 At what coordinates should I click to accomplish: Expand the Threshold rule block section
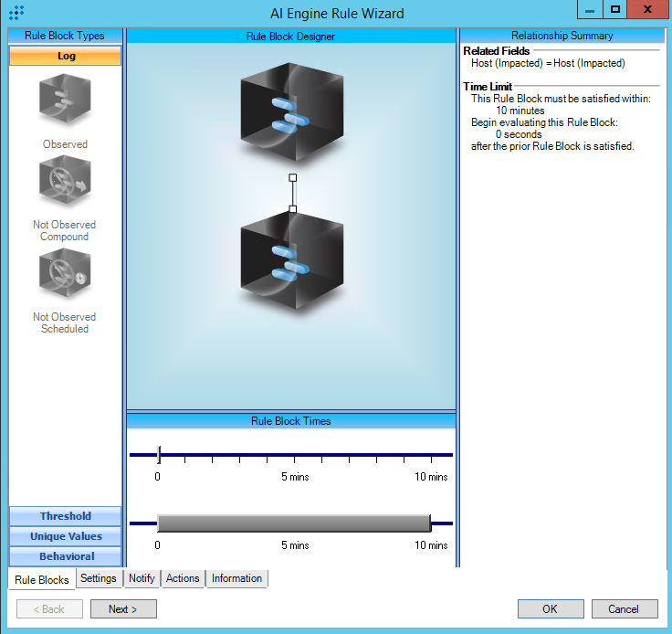pos(66,516)
